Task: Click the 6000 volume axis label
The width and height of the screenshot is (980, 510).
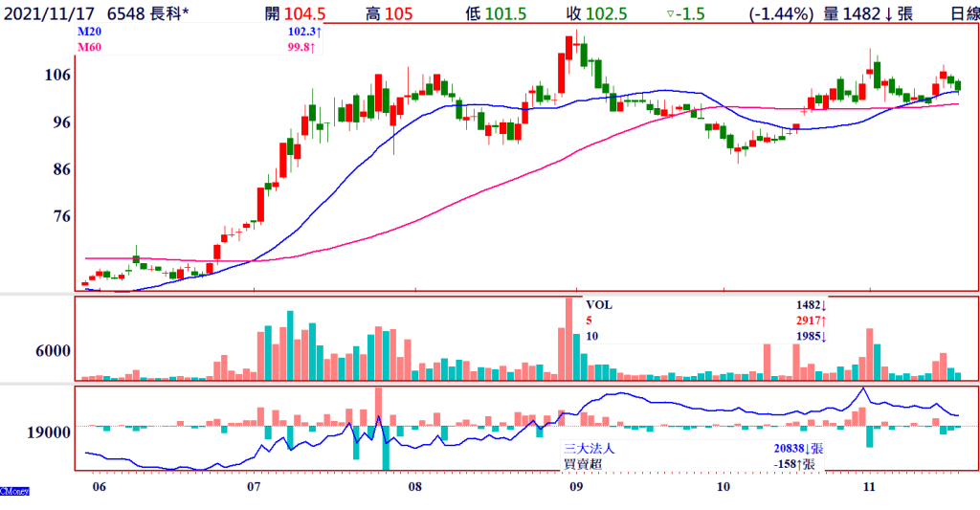Action: (x=55, y=351)
